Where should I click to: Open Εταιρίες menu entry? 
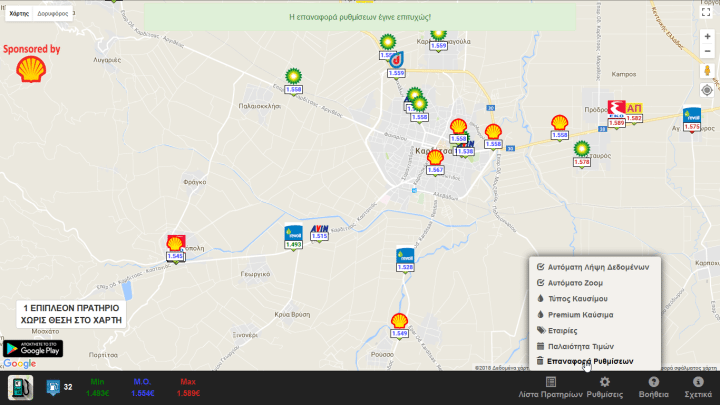[x=557, y=330]
